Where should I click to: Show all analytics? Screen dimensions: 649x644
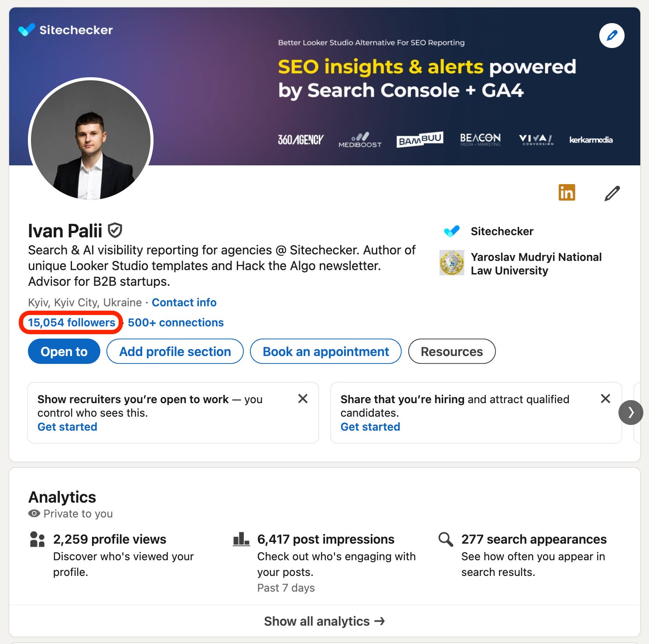(x=324, y=621)
